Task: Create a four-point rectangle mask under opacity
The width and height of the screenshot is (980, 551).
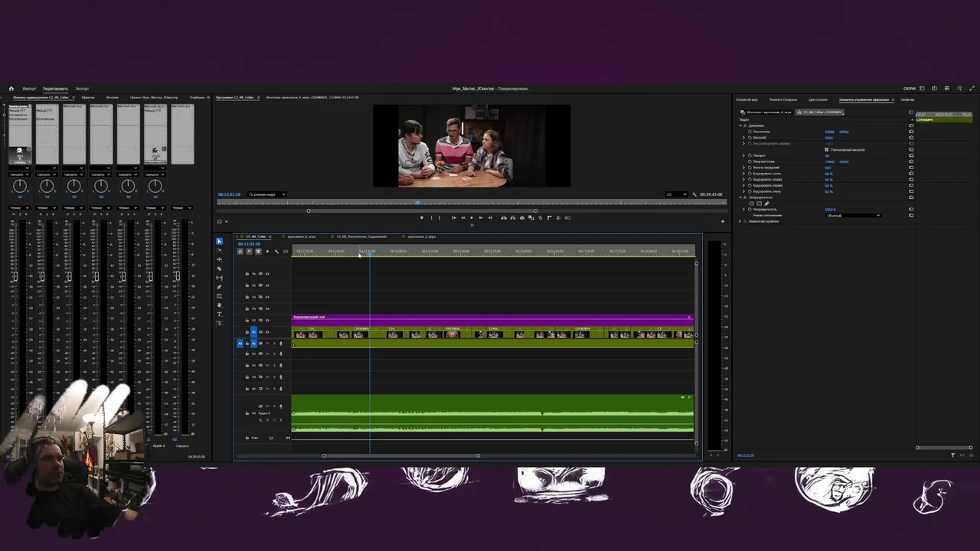Action: (759, 204)
